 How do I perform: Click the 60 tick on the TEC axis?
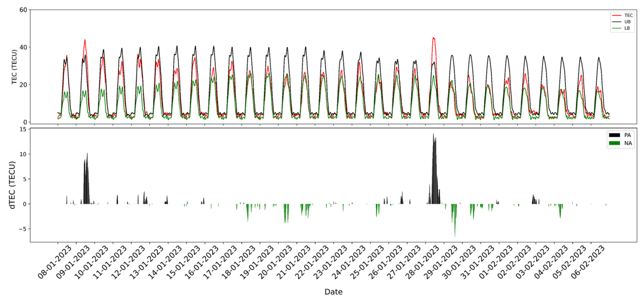point(23,10)
